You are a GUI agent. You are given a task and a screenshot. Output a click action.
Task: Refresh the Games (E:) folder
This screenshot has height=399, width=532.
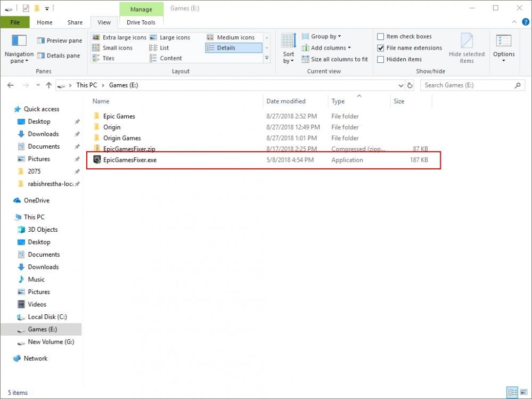tap(410, 85)
